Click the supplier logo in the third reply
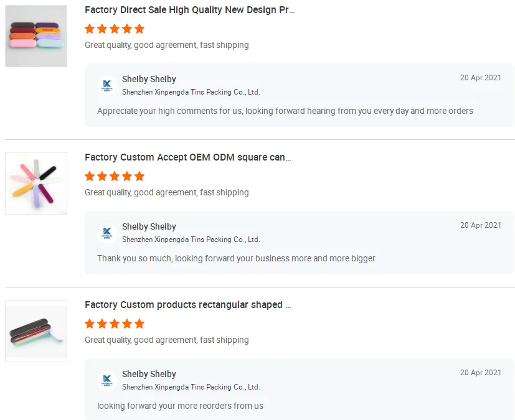This screenshot has width=515, height=420. [107, 380]
